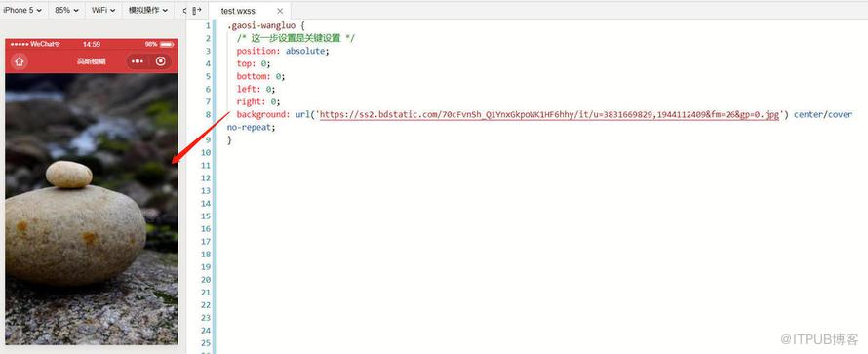This screenshot has height=354, width=868.
Task: Open the 85% zoom dropdown
Action: point(66,10)
